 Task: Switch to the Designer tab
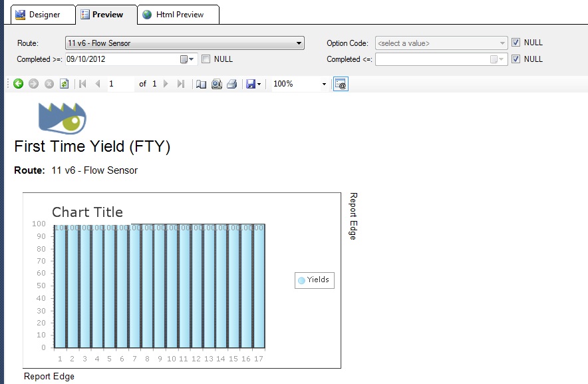point(43,15)
